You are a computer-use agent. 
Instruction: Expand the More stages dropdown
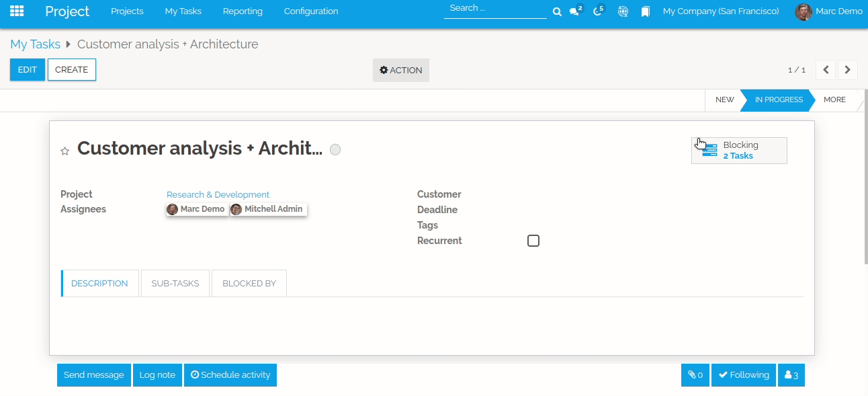834,100
